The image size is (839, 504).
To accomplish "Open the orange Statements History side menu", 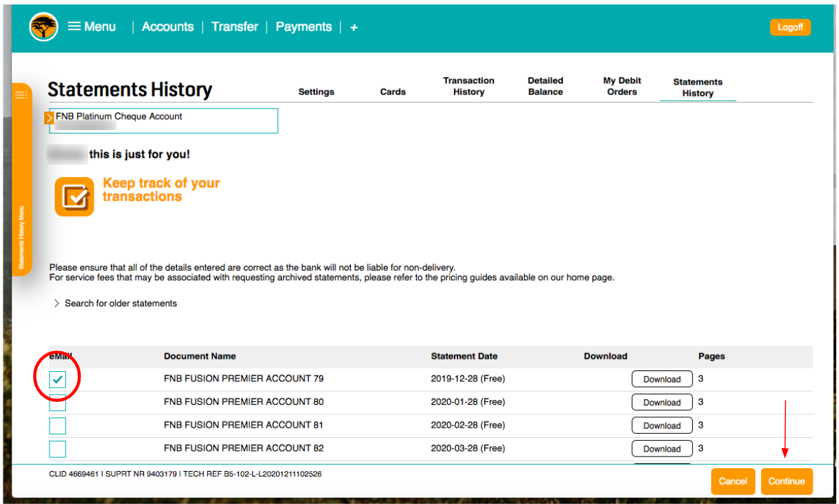I will coord(21,179).
